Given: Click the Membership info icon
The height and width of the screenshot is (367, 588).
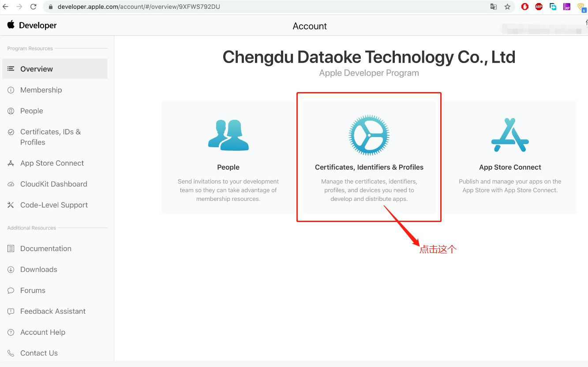Looking at the screenshot, I should (x=11, y=90).
